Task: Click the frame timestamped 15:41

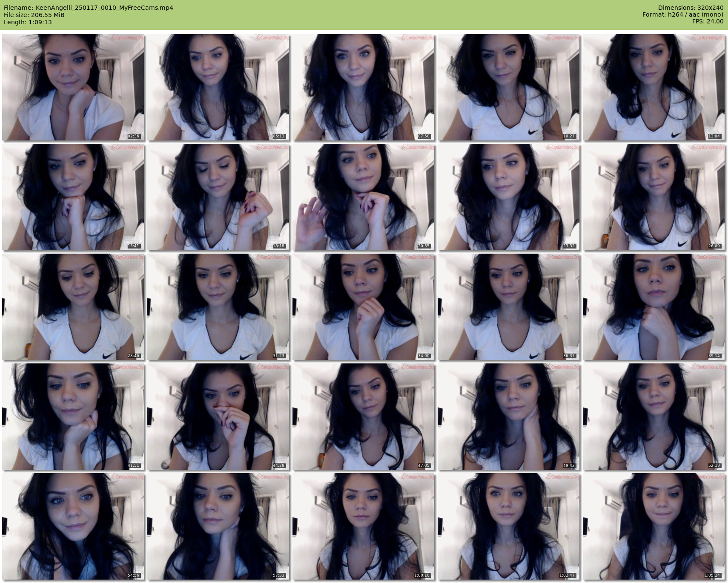Action: pyautogui.click(x=73, y=197)
